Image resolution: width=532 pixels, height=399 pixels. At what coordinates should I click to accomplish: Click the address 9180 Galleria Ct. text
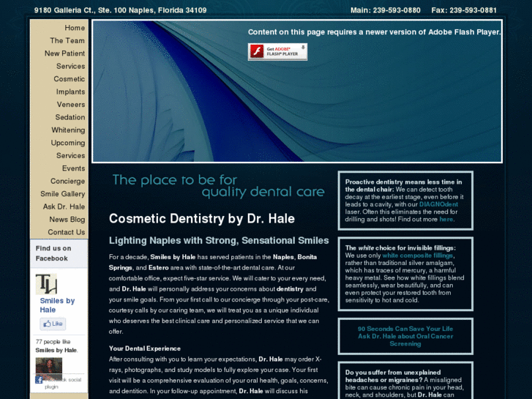pyautogui.click(x=120, y=10)
